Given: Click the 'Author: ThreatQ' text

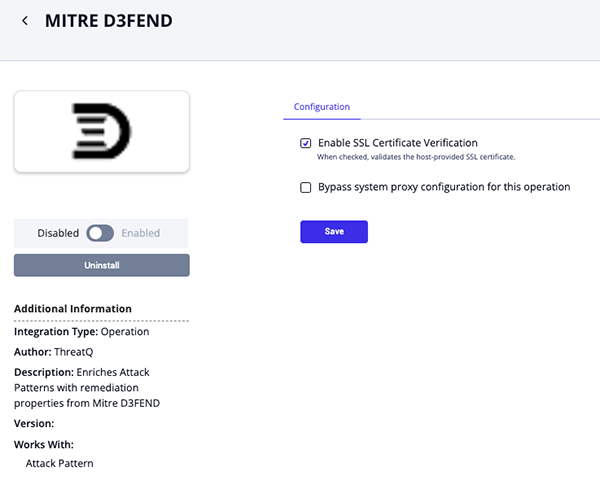Looking at the screenshot, I should (54, 352).
